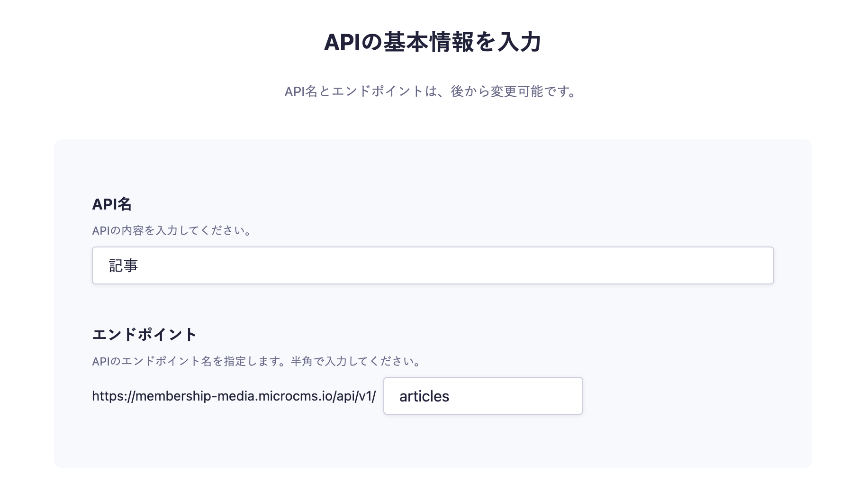Click the word articles in endpoint field
Image resolution: width=868 pixels, height=493 pixels.
coord(424,396)
